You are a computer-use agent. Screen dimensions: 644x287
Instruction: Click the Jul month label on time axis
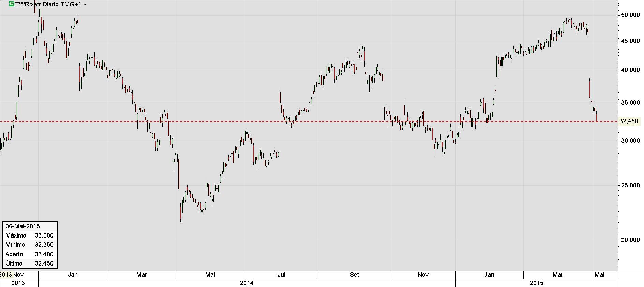click(282, 275)
